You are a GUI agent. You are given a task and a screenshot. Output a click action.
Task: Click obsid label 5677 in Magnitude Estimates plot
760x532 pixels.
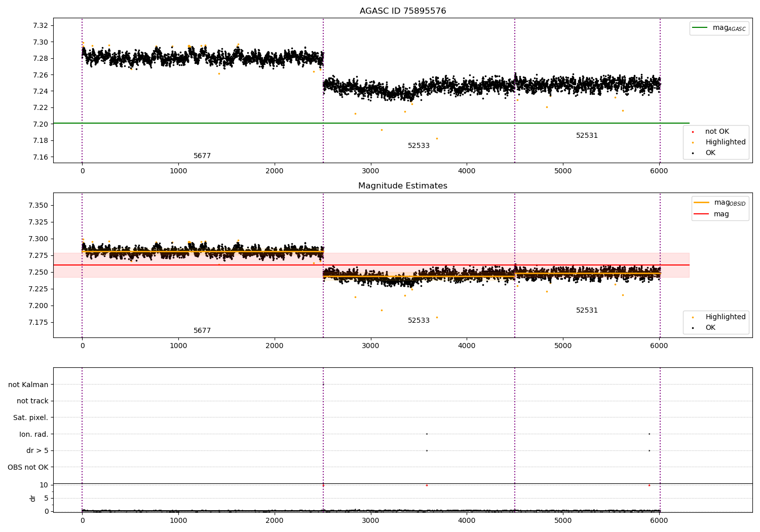click(202, 331)
